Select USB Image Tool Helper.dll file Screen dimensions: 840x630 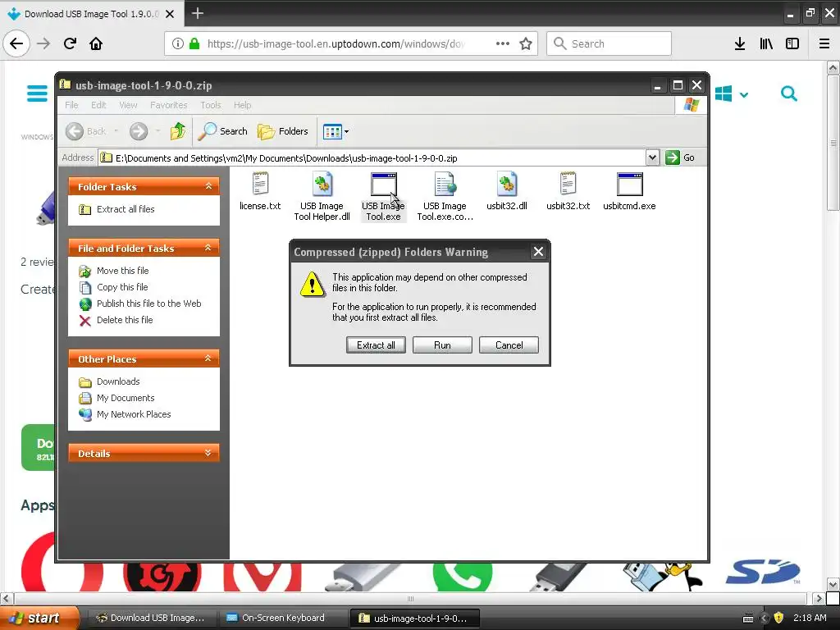point(322,196)
